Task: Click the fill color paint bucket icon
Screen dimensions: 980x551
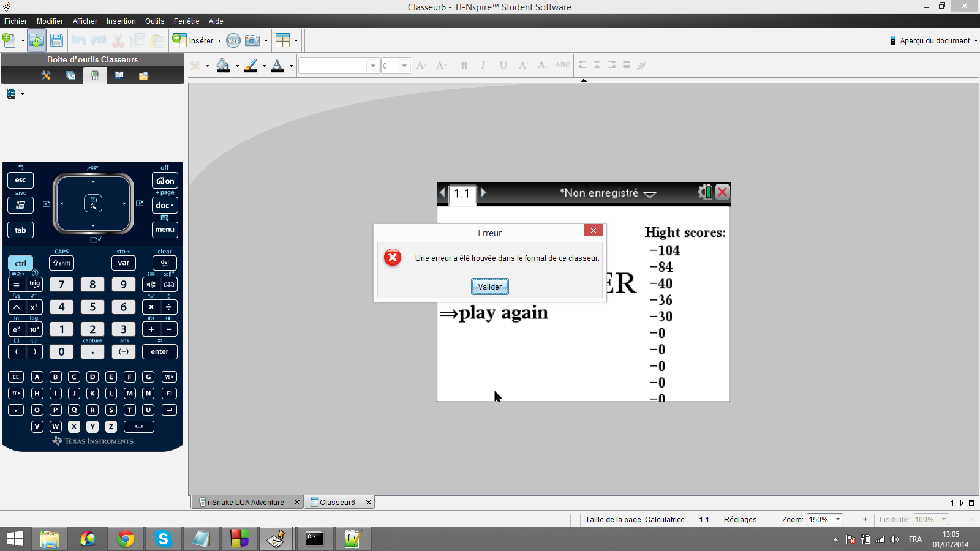Action: [223, 65]
